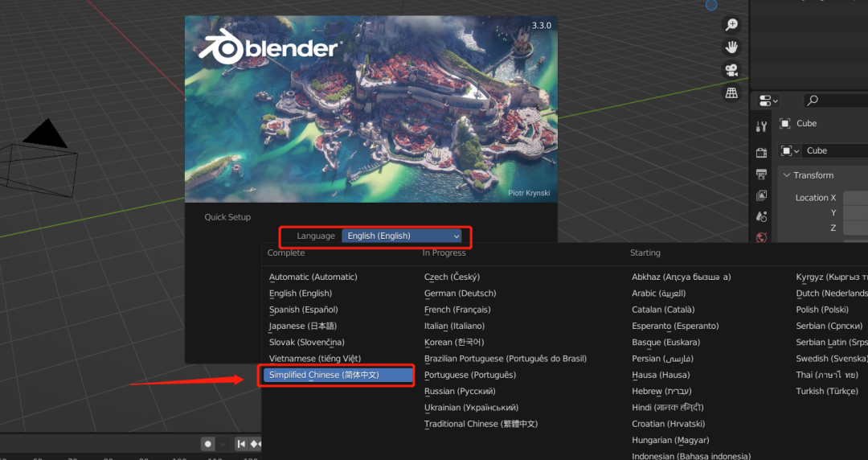Select the Hebrew language option
The height and width of the screenshot is (460, 868).
point(661,392)
